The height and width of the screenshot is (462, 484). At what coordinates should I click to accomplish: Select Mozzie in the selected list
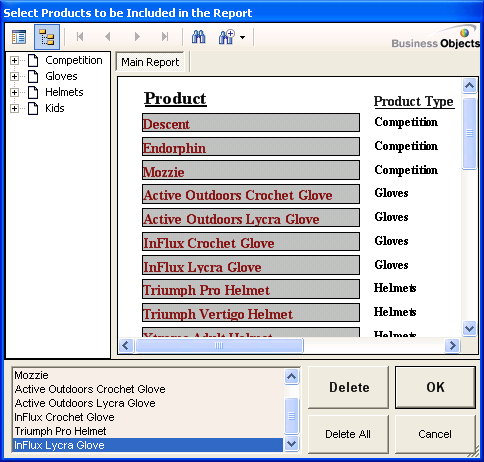148,375
